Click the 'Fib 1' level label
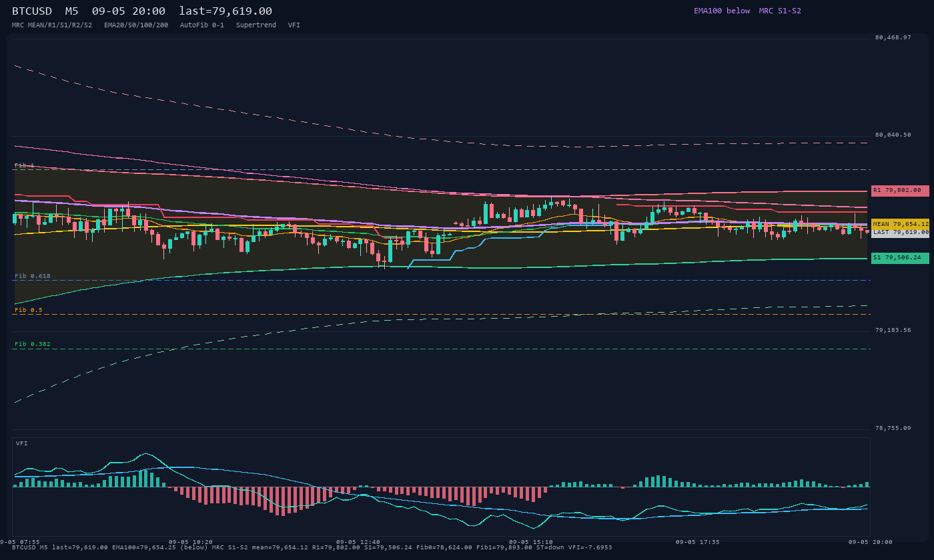 (x=25, y=165)
